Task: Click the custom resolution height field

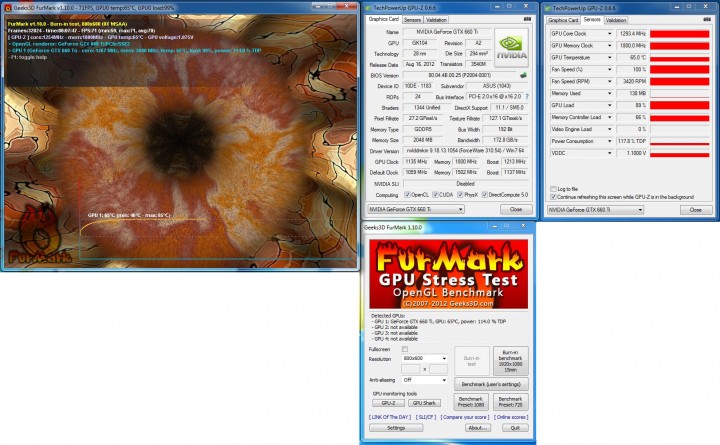Action: (x=438, y=369)
